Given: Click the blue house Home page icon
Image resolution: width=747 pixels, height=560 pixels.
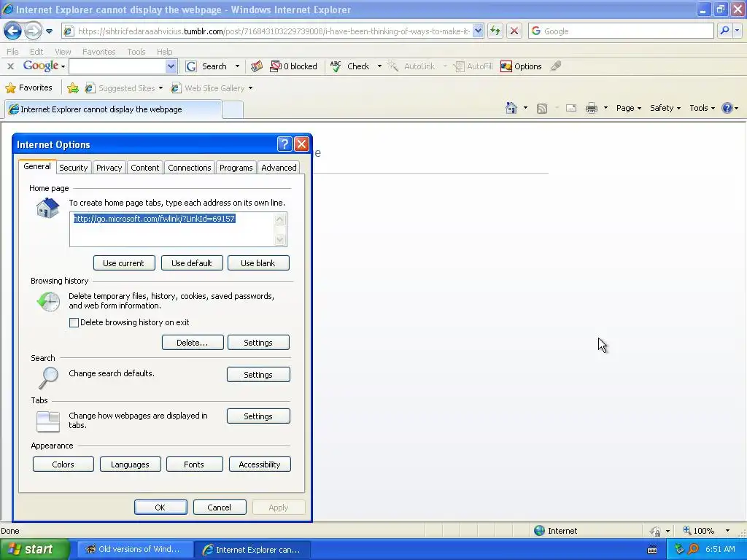Looking at the screenshot, I should pyautogui.click(x=47, y=208).
